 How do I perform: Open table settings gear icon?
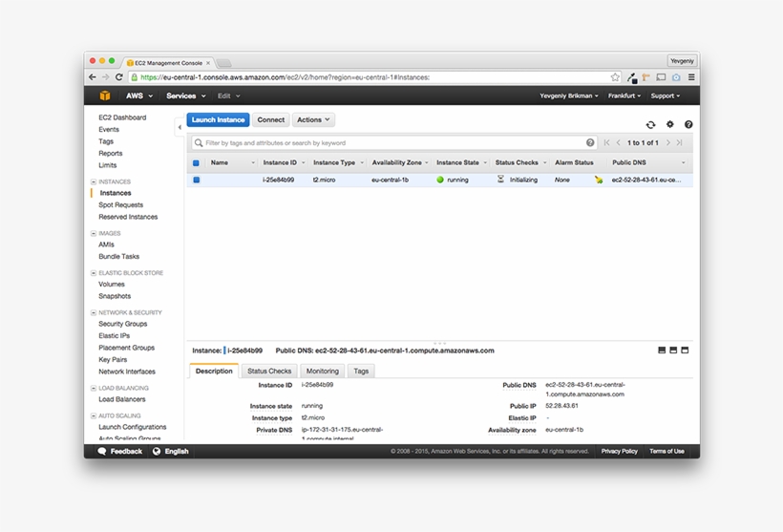click(x=669, y=124)
